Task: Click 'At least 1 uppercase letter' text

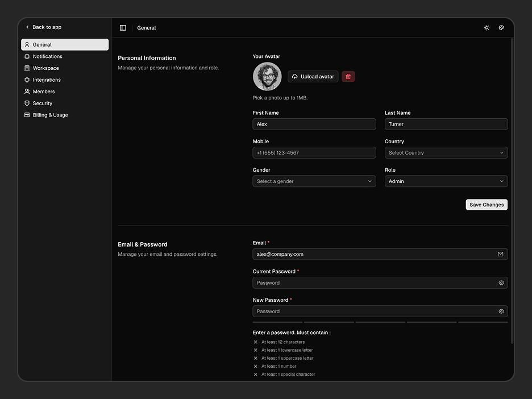Action: click(x=288, y=358)
